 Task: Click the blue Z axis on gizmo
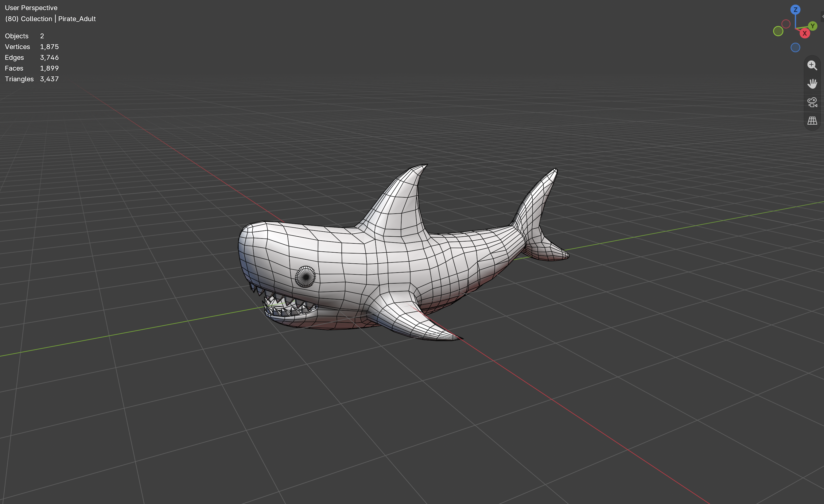(795, 10)
